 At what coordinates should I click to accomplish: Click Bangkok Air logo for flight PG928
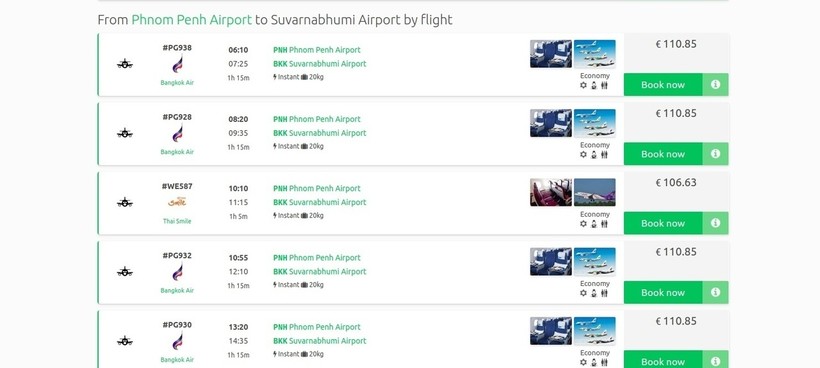[x=177, y=134]
